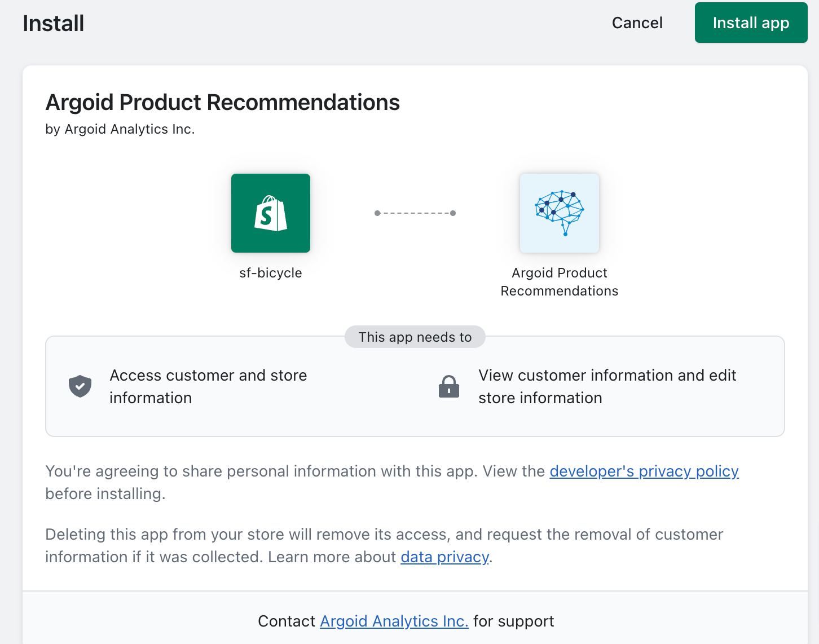Click 'by Argoid Analytics Inc.' subtitle
This screenshot has height=644, width=819.
[120, 129]
